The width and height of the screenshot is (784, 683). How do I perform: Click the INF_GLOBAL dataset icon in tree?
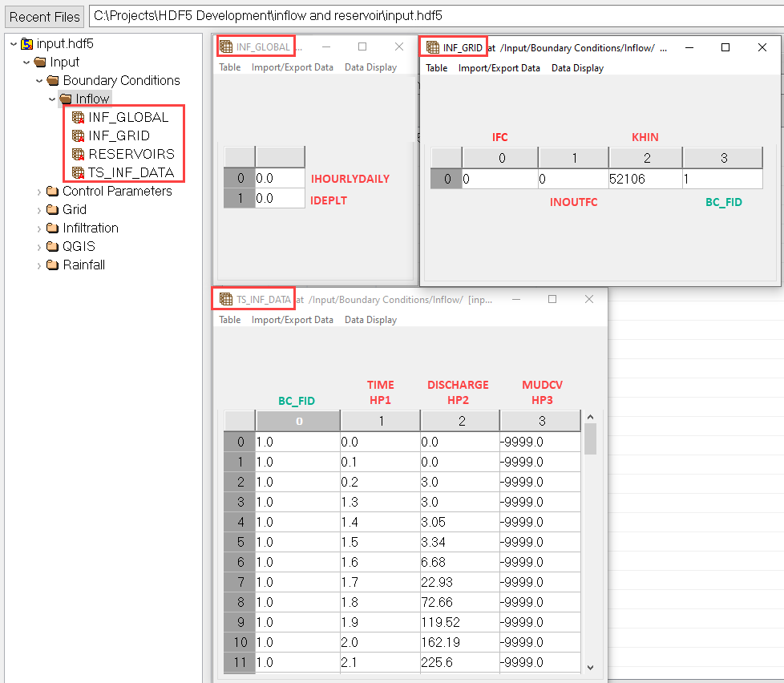[x=78, y=117]
